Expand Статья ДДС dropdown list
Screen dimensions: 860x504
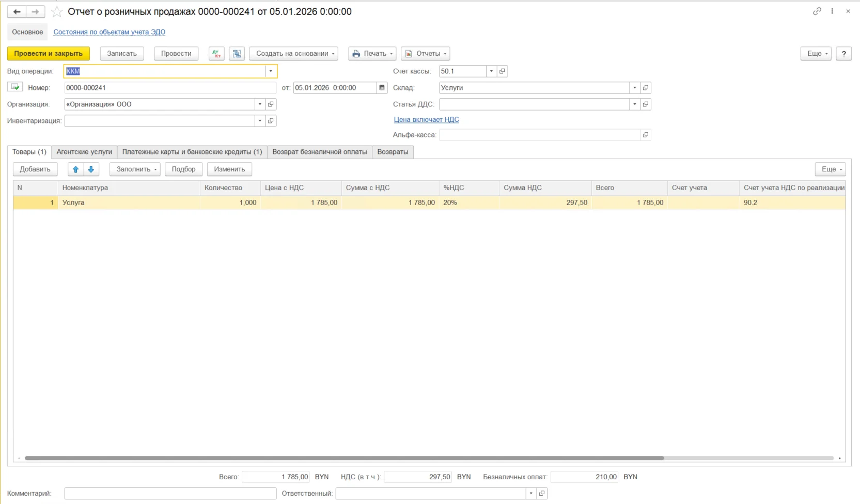[x=635, y=104]
